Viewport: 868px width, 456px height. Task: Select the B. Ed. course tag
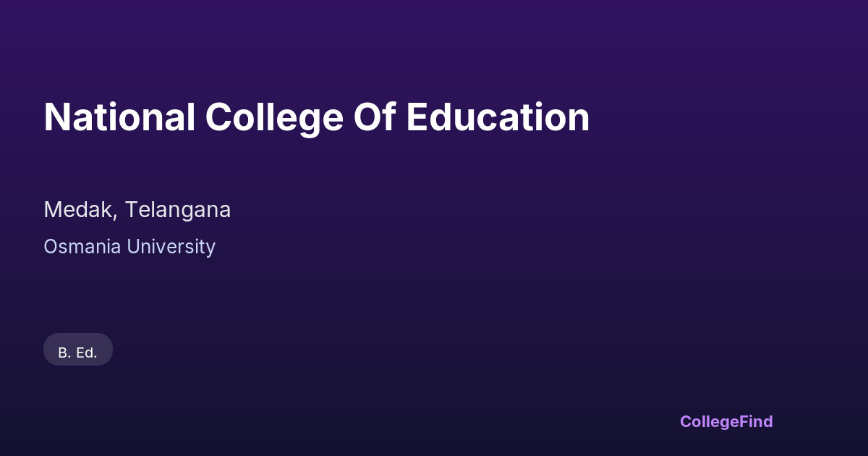pyautogui.click(x=77, y=352)
